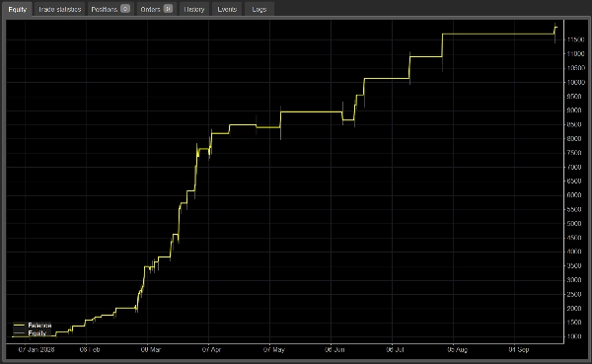Click the 06 Jul date on the time axis

coord(396,349)
